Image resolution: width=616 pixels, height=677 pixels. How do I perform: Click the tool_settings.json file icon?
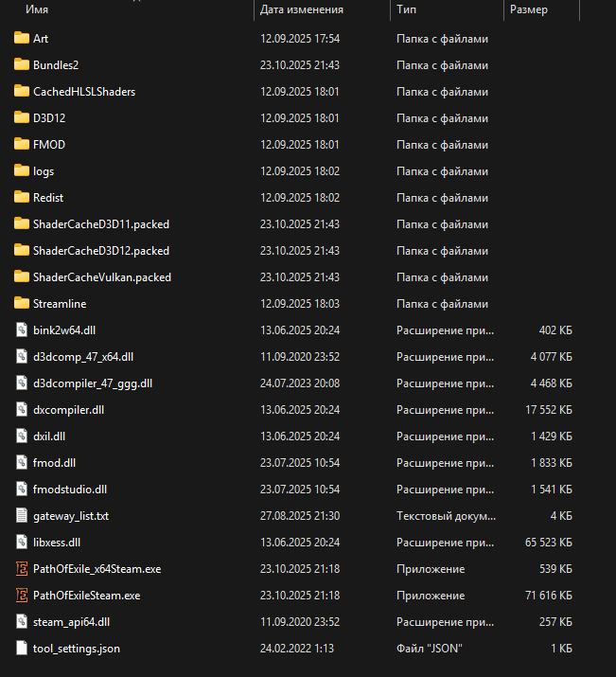[22, 648]
